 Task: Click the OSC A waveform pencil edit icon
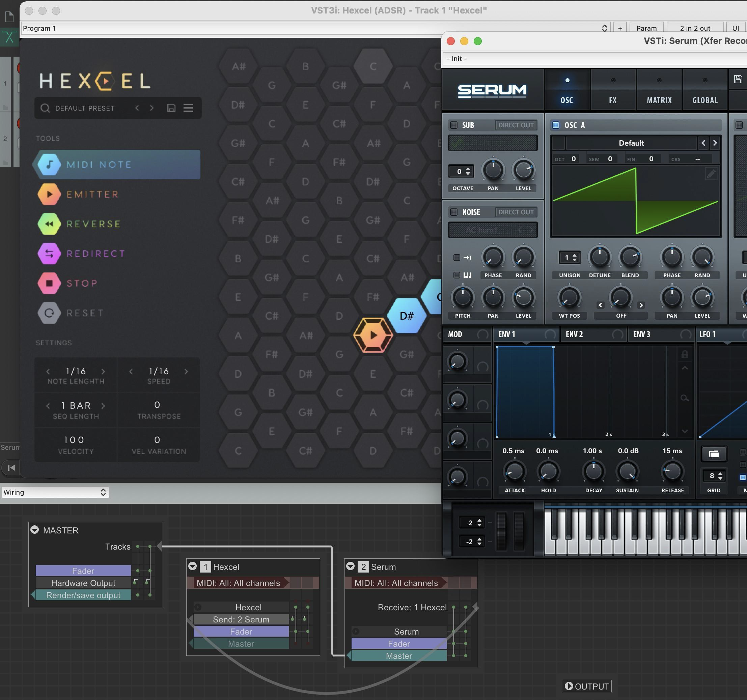[x=711, y=174]
